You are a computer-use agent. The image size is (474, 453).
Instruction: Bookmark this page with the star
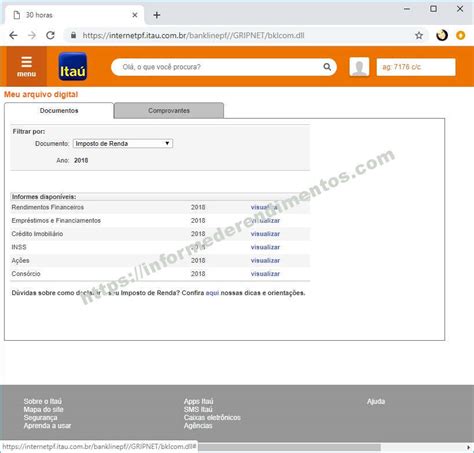click(419, 35)
